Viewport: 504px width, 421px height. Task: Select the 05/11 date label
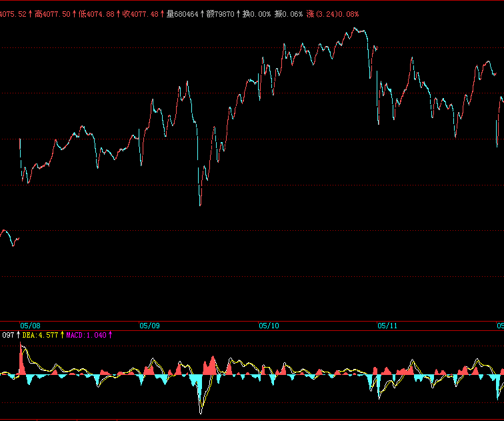click(387, 326)
